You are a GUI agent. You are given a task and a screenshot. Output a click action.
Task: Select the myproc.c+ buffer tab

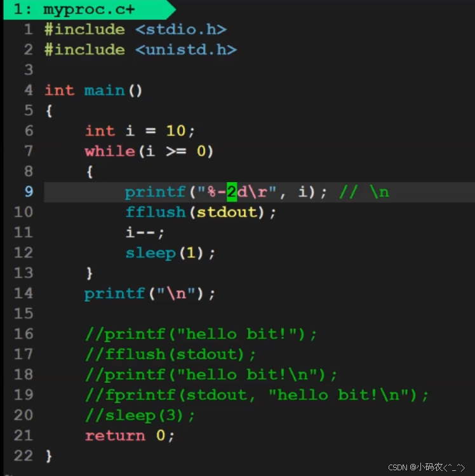tap(89, 10)
